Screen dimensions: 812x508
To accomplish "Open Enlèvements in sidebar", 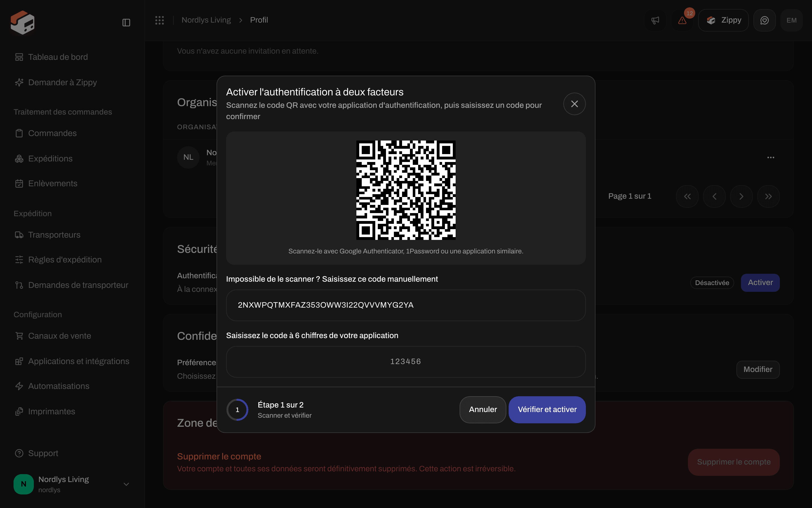I will [x=72, y=183].
